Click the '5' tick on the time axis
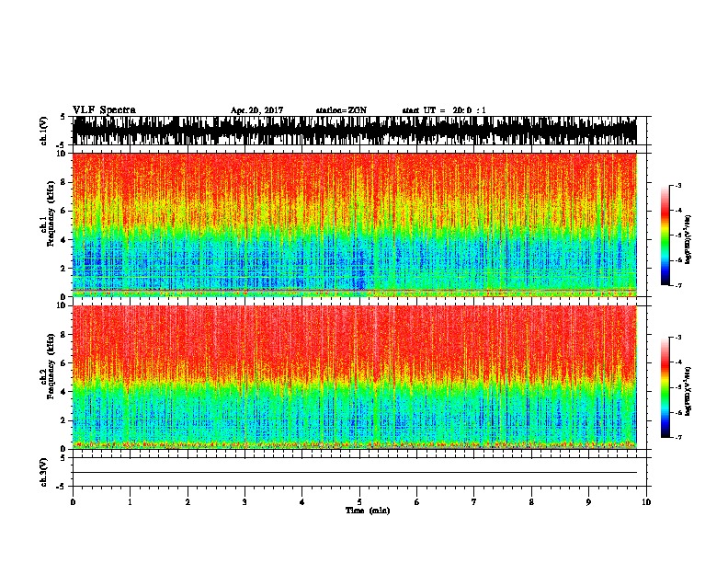 [x=359, y=502]
